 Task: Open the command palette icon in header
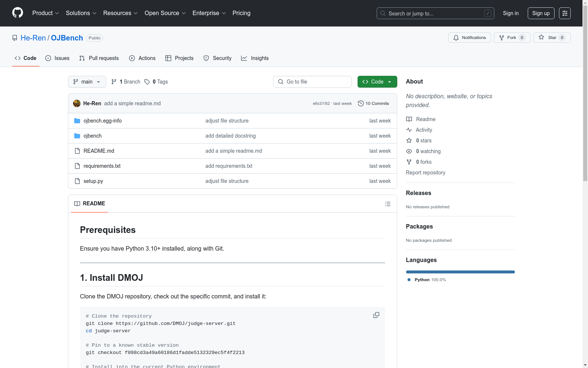point(564,13)
